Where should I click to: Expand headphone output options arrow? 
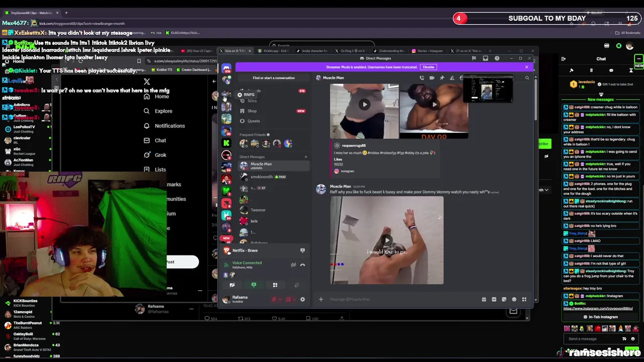pyautogui.click(x=294, y=300)
